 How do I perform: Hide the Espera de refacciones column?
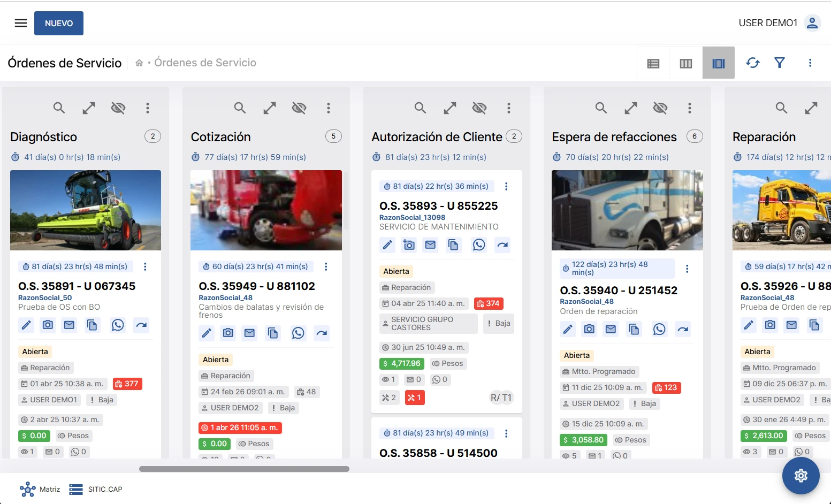pyautogui.click(x=660, y=108)
